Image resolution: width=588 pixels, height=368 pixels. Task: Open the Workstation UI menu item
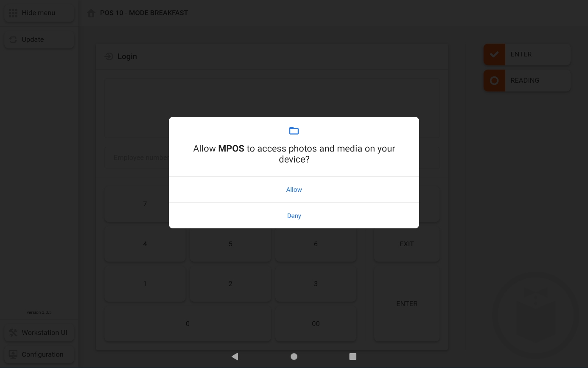(x=44, y=332)
